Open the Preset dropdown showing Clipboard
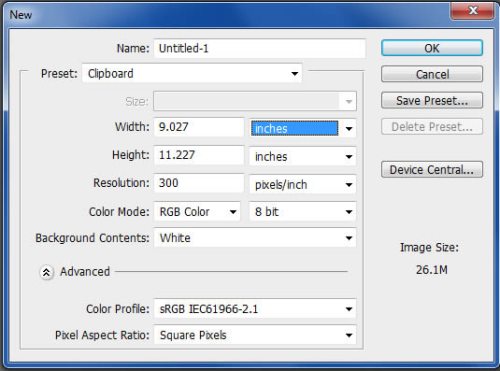The height and width of the screenshot is (371, 500). [192, 73]
